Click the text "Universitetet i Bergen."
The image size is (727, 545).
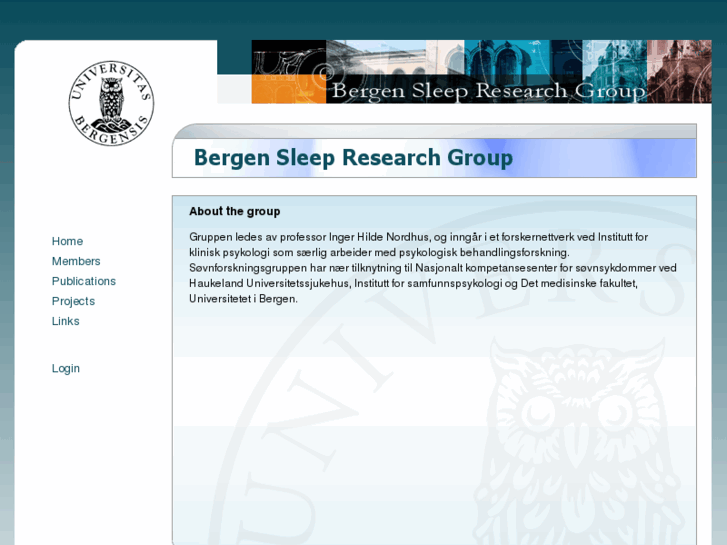pos(243,299)
